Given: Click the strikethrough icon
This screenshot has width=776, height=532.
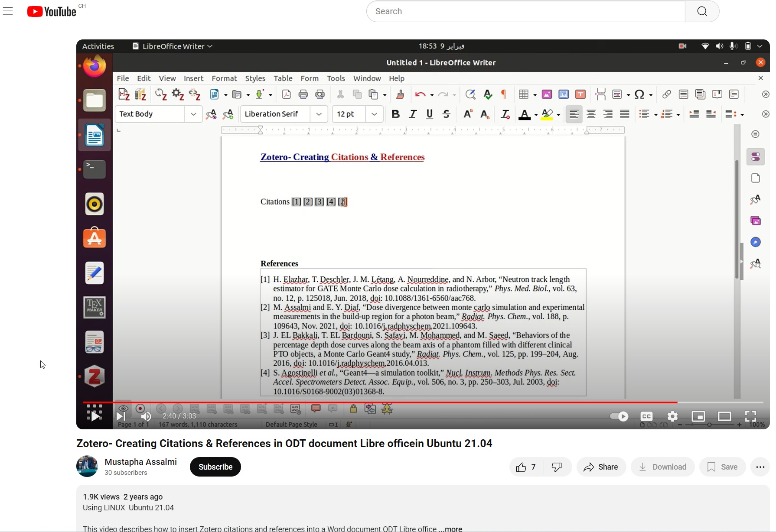Looking at the screenshot, I should pyautogui.click(x=447, y=114).
